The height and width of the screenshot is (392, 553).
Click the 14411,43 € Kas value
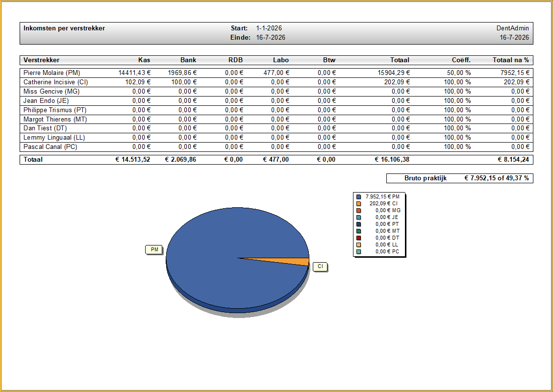(134, 73)
